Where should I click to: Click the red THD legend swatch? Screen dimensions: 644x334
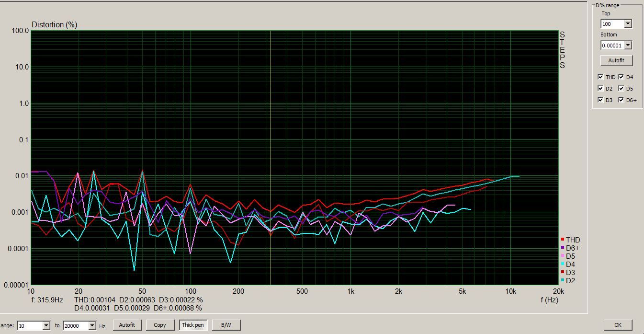[563, 240]
